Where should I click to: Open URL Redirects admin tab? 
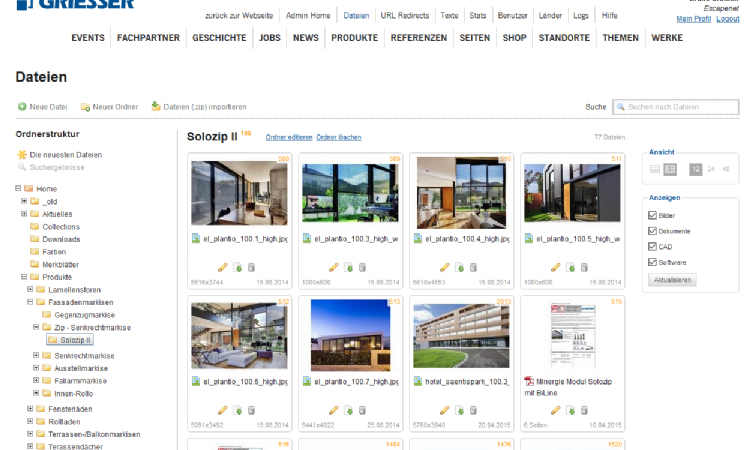tap(403, 16)
